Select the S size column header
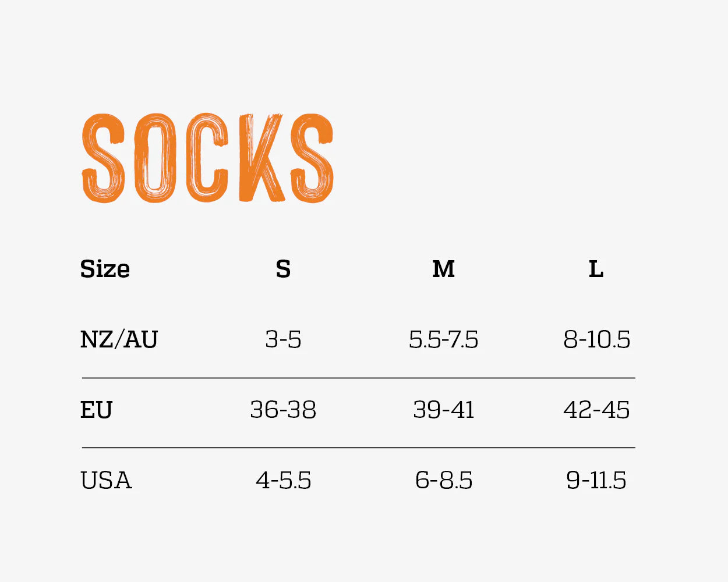 [x=283, y=269]
